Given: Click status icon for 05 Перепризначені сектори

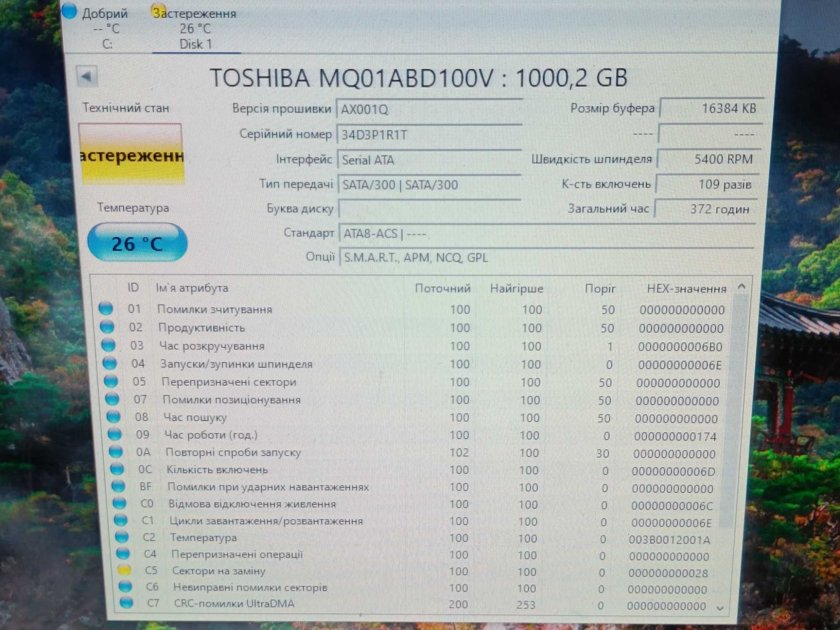Looking at the screenshot, I should (111, 381).
